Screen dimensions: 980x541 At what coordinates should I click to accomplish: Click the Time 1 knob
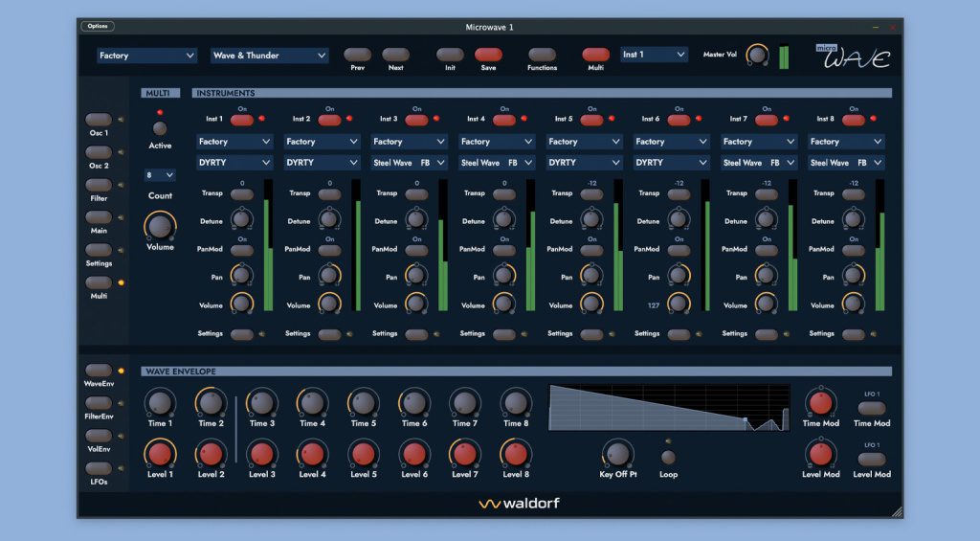[x=160, y=403]
